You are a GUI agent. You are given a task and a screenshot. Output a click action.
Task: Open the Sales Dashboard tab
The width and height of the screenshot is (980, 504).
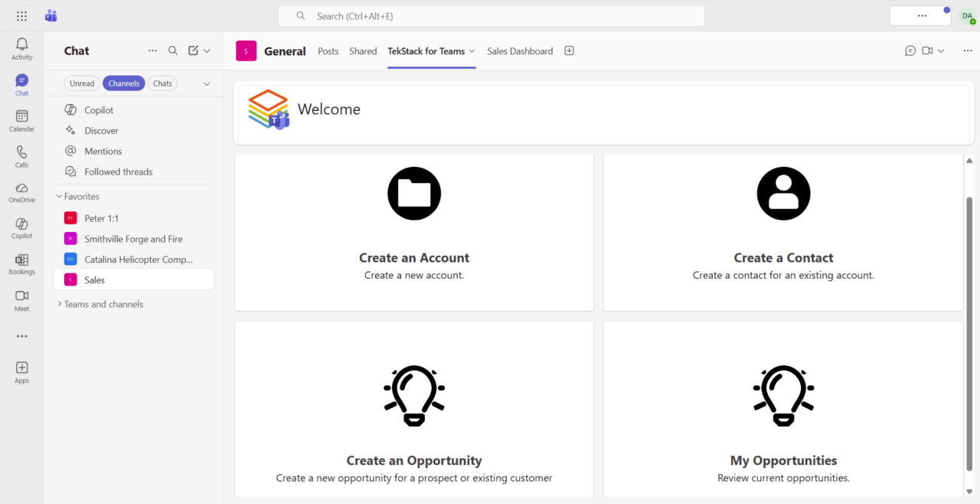pyautogui.click(x=520, y=51)
